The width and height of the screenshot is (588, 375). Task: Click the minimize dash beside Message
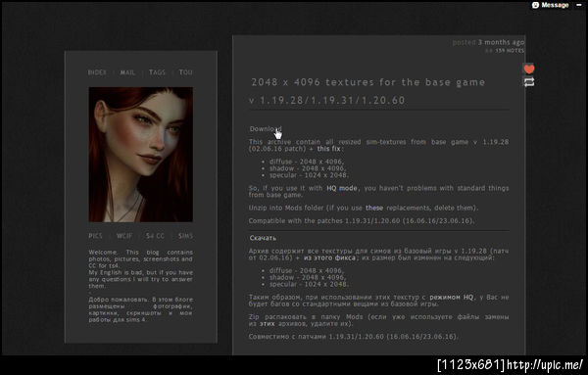(578, 5)
